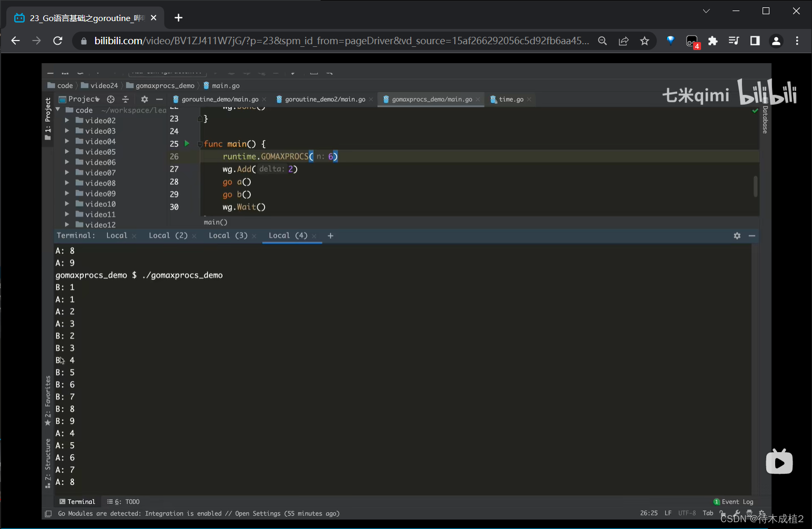Click the Run gutter icon beside func main
Image resolution: width=812 pixels, height=529 pixels.
point(187,143)
